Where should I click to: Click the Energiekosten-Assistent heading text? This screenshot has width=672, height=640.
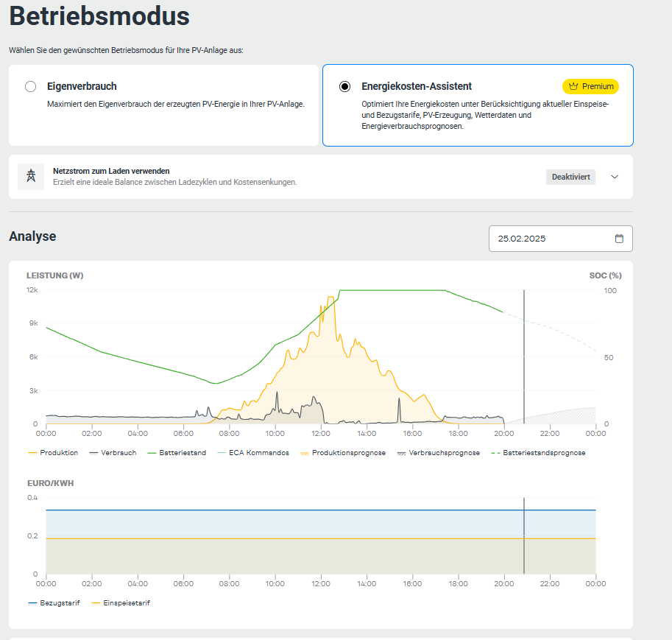coord(417,86)
